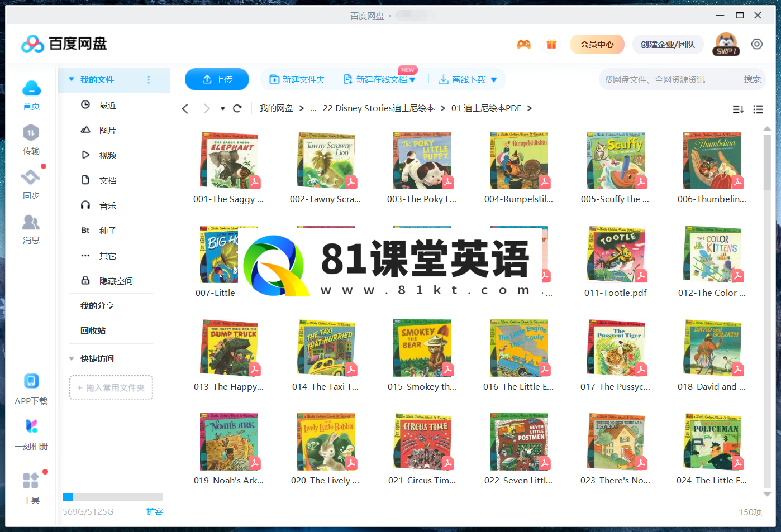Open 回收站 recycle bin
The width and height of the screenshot is (781, 532).
pos(93,331)
